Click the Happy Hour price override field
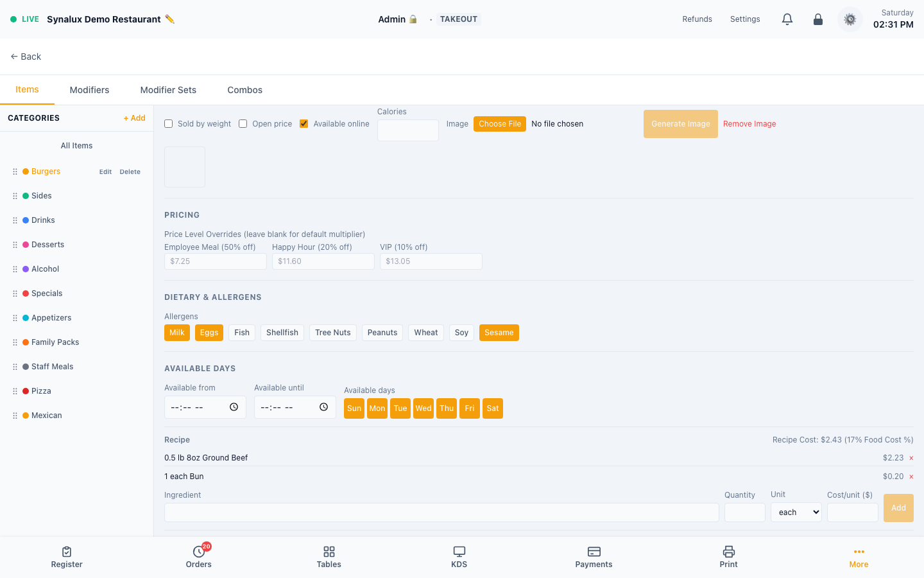Viewport: 924px width, 578px height. (x=323, y=261)
